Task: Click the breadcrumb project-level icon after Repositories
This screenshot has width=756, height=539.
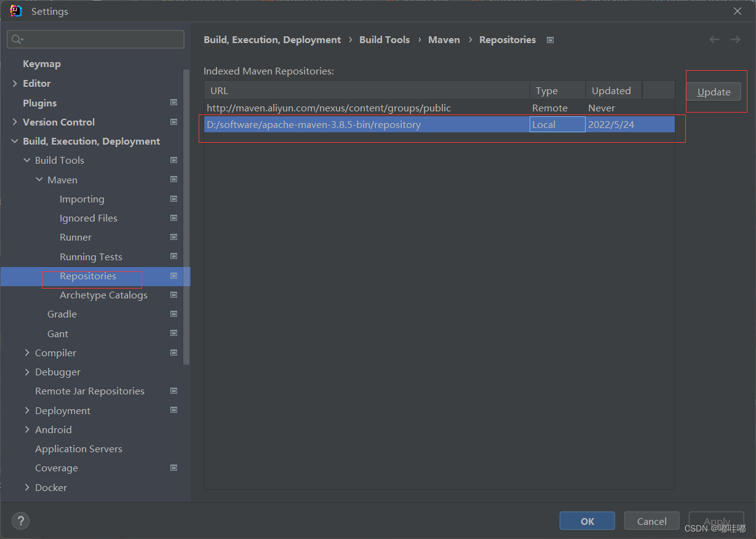Action: tap(551, 40)
